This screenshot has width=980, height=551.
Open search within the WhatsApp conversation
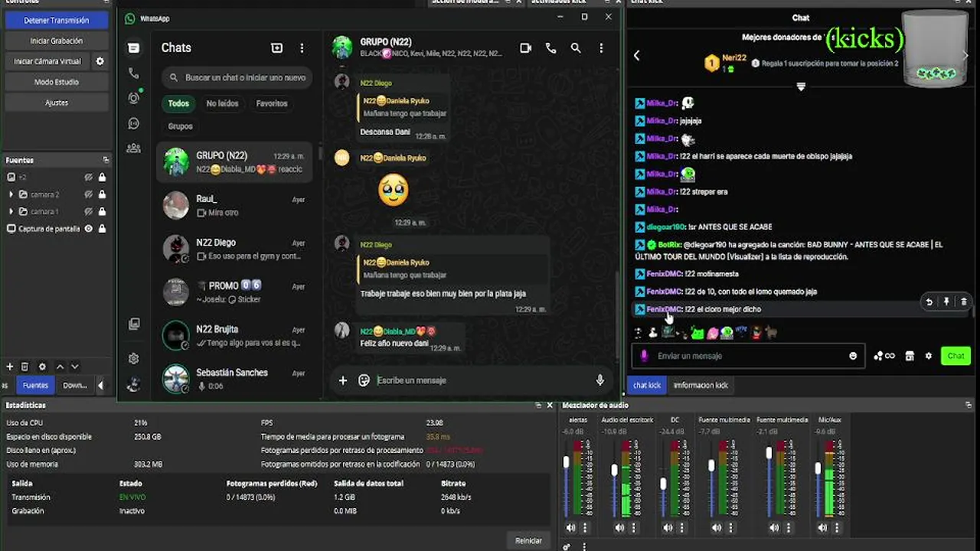(x=576, y=48)
